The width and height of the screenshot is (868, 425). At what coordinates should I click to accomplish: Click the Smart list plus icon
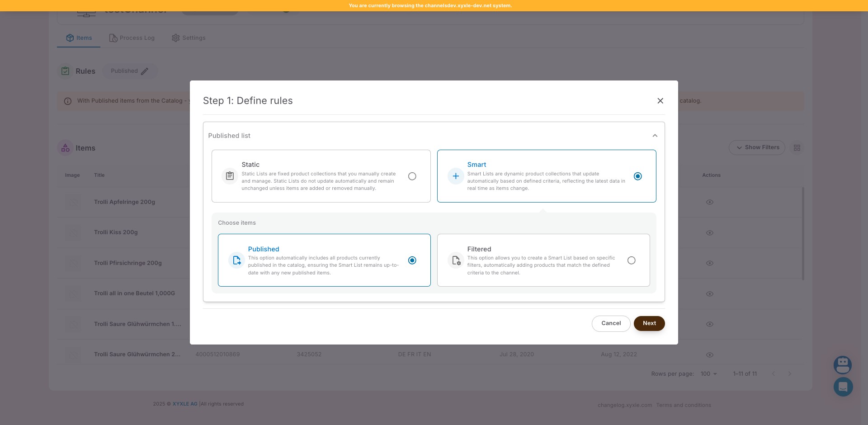coord(456,176)
